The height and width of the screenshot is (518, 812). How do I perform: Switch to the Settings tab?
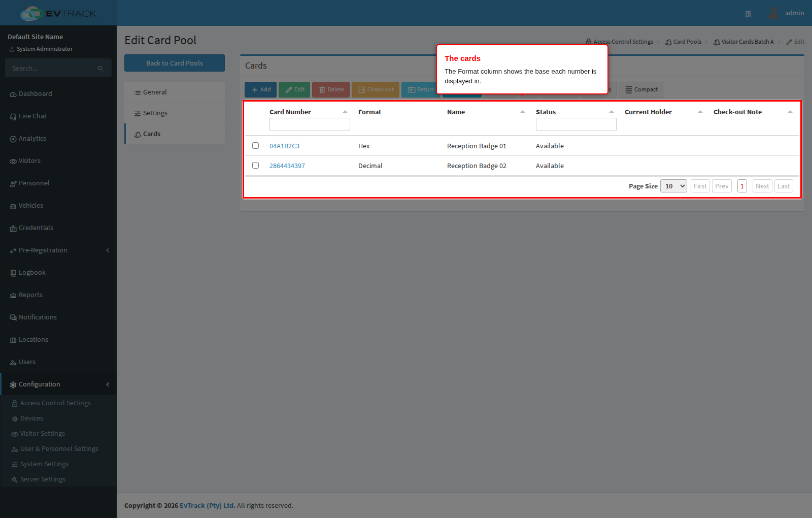click(175, 113)
